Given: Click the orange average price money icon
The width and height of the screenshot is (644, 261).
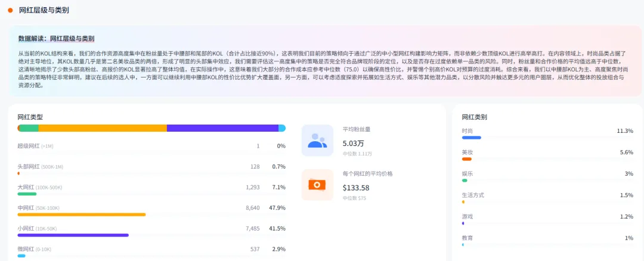Looking at the screenshot, I should coord(317,185).
